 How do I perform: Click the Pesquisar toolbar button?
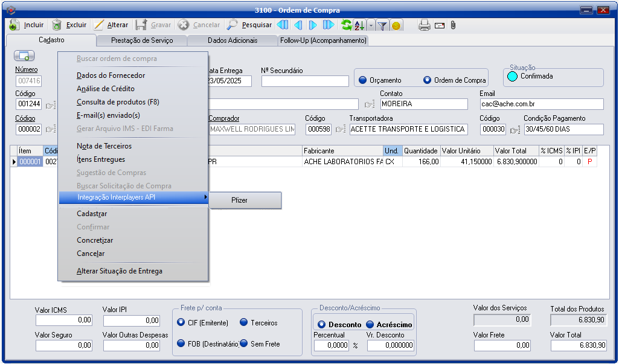[x=249, y=25]
